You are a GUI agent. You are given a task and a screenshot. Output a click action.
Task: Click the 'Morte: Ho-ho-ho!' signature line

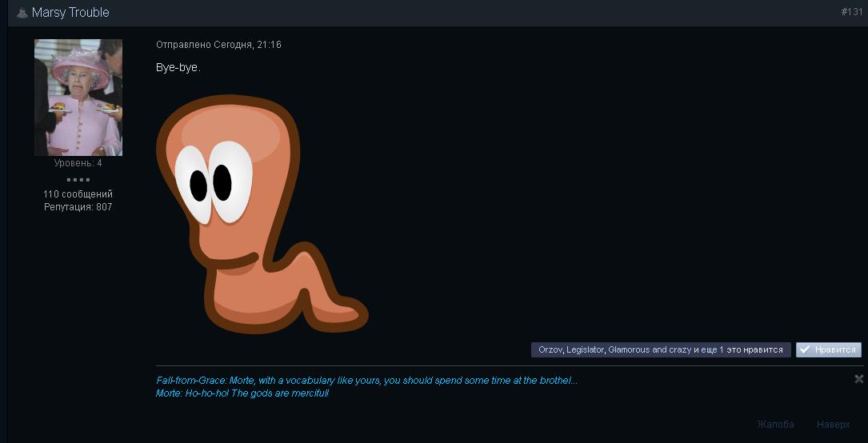pyautogui.click(x=242, y=393)
